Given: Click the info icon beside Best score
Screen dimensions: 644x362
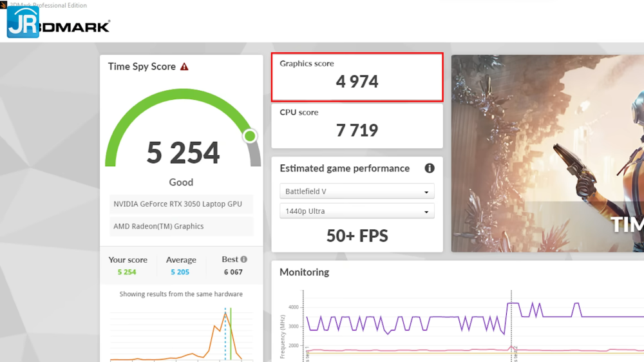Looking at the screenshot, I should (243, 260).
